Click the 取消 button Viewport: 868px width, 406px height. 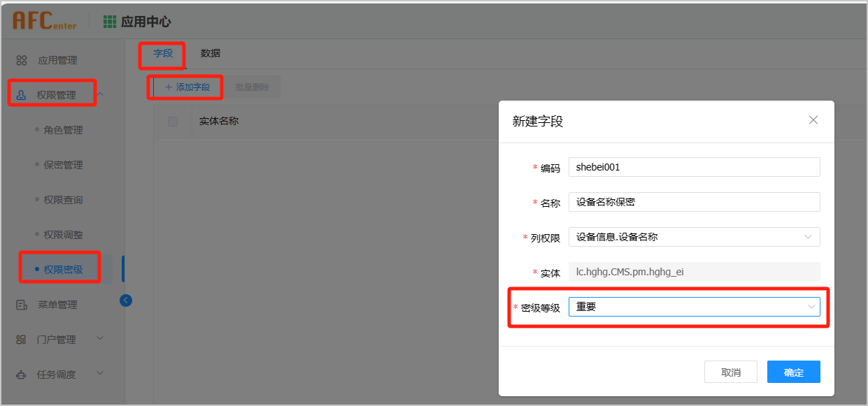point(730,372)
